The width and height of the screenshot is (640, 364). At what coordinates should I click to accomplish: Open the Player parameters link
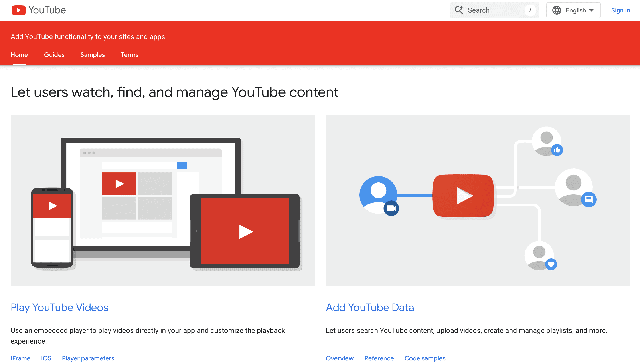(x=88, y=358)
